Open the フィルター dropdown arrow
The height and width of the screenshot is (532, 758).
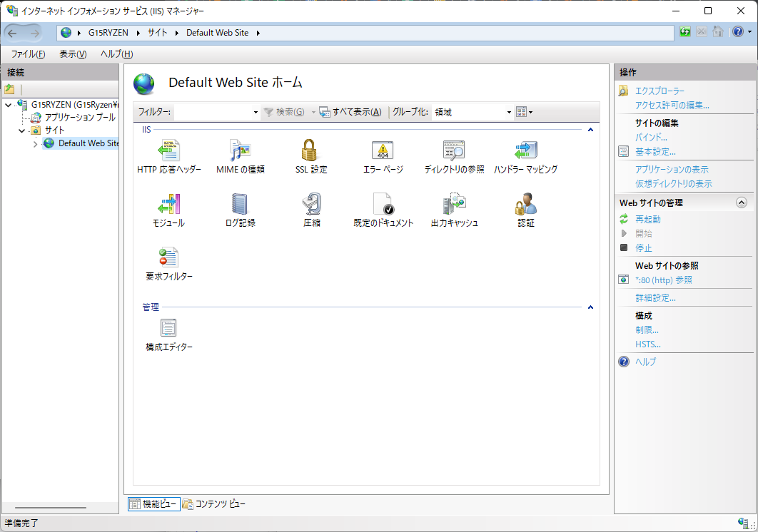256,112
